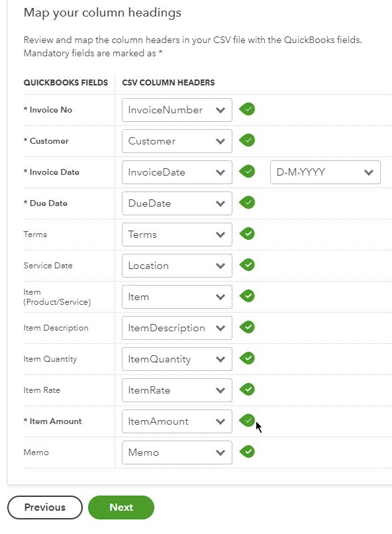Screen dimensions: 392x534
Task: Expand the D-M-YYYY date format dropdown
Action: pos(325,172)
